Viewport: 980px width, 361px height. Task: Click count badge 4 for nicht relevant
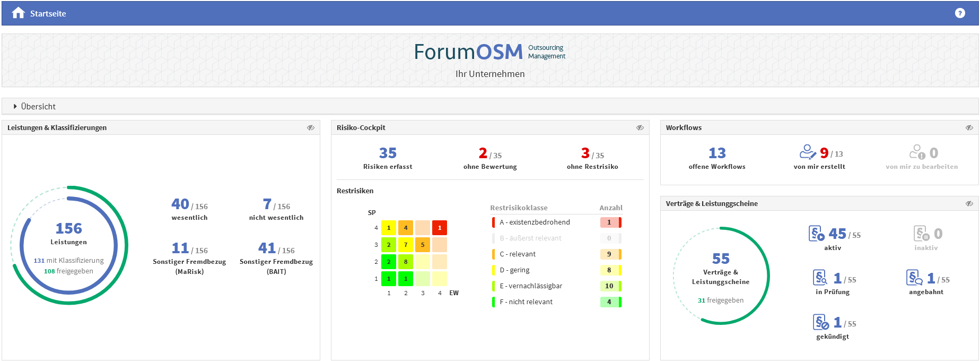coord(610,302)
